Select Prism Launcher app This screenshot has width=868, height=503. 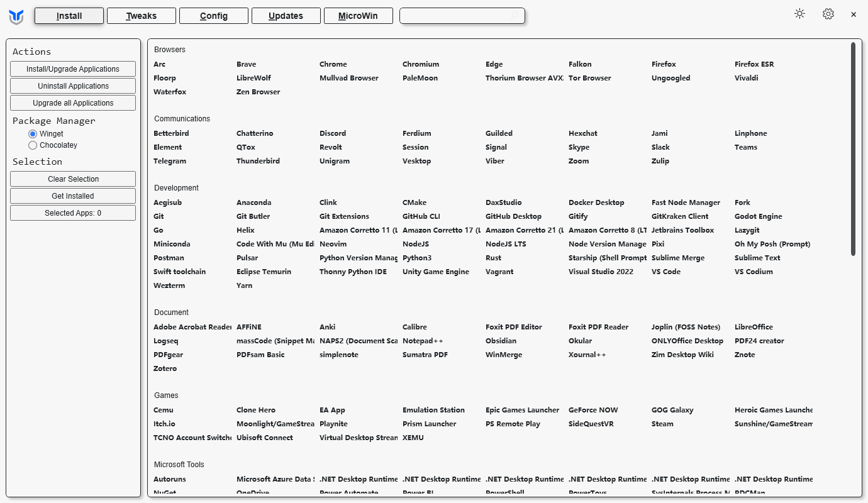430,424
